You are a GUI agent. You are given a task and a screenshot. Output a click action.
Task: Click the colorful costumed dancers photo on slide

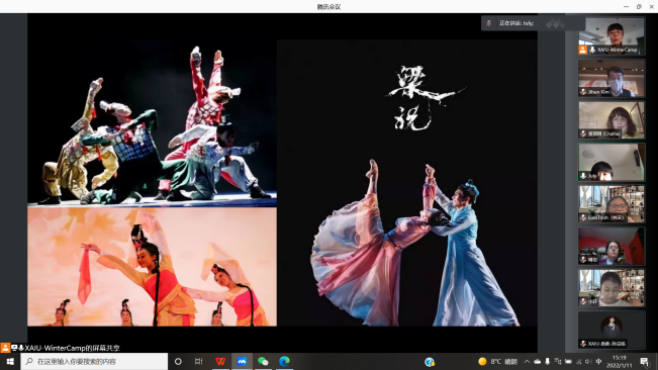coord(152,123)
